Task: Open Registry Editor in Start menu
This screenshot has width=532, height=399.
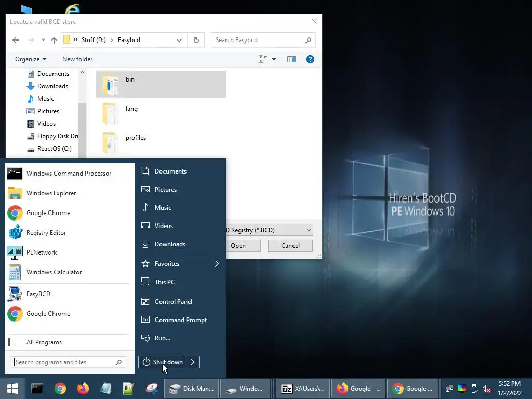Action: (69, 233)
